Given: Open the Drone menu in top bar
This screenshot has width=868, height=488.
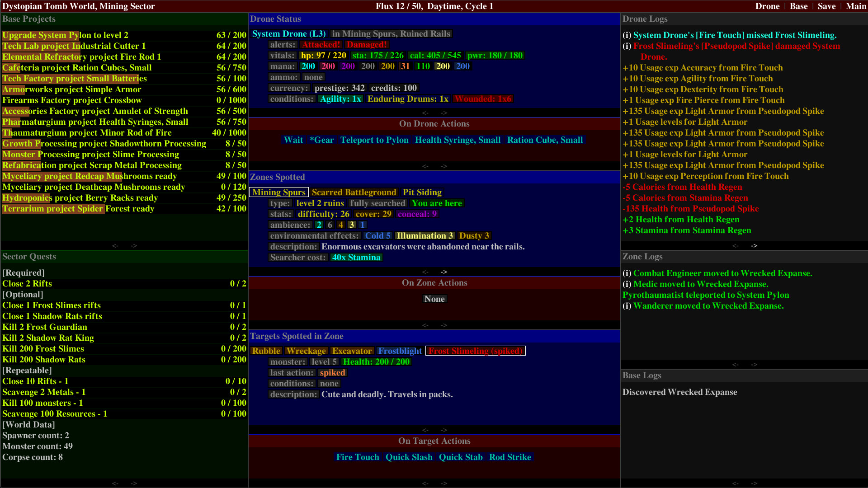Looking at the screenshot, I should (x=768, y=6).
